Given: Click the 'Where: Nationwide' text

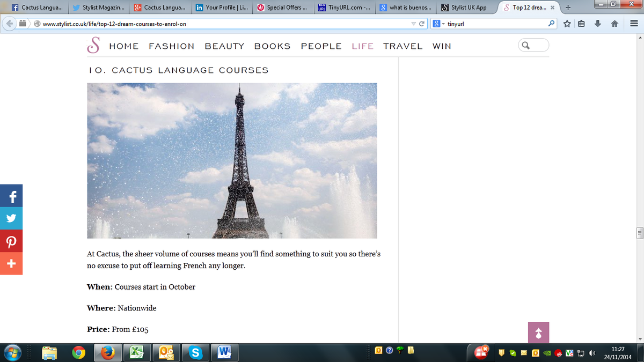Looking at the screenshot, I should (122, 308).
